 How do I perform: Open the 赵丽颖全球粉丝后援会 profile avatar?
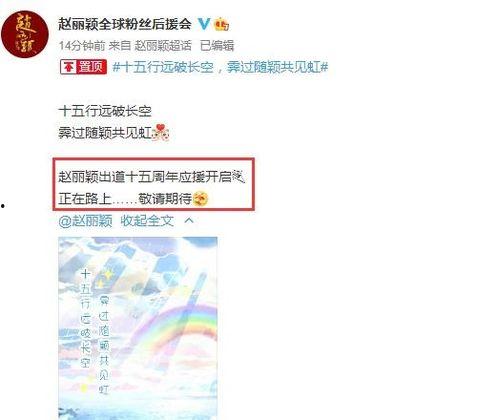25,34
